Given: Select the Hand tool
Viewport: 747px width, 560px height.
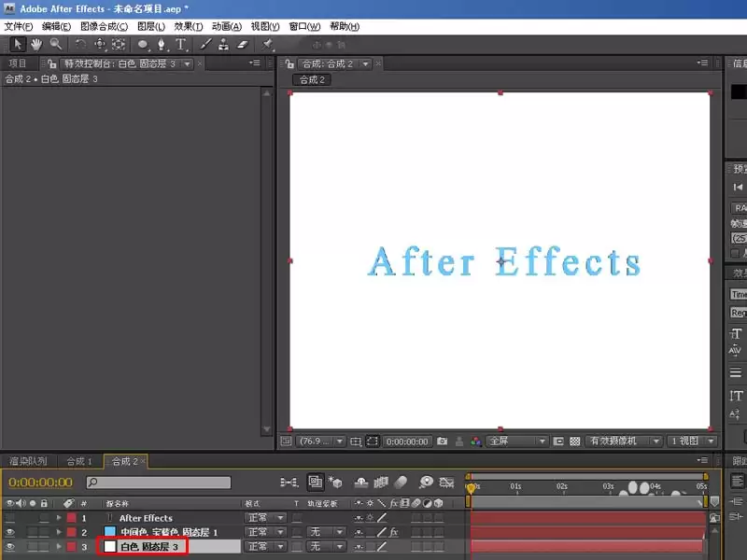Looking at the screenshot, I should pos(36,45).
